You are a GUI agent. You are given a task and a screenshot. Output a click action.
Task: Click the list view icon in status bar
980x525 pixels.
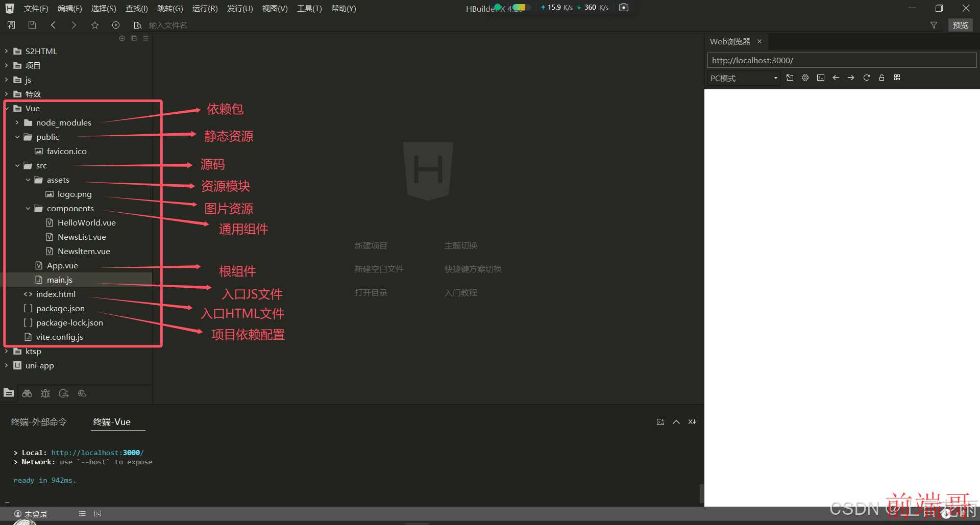pyautogui.click(x=82, y=514)
